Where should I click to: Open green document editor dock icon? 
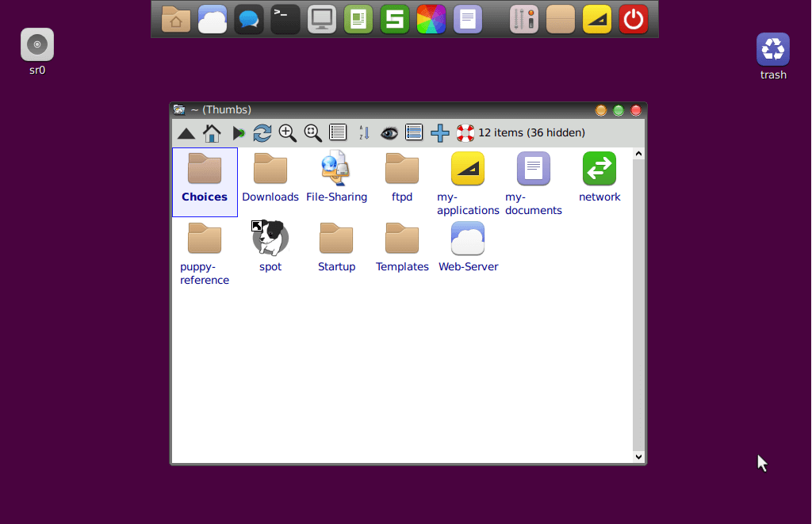pyautogui.click(x=358, y=20)
